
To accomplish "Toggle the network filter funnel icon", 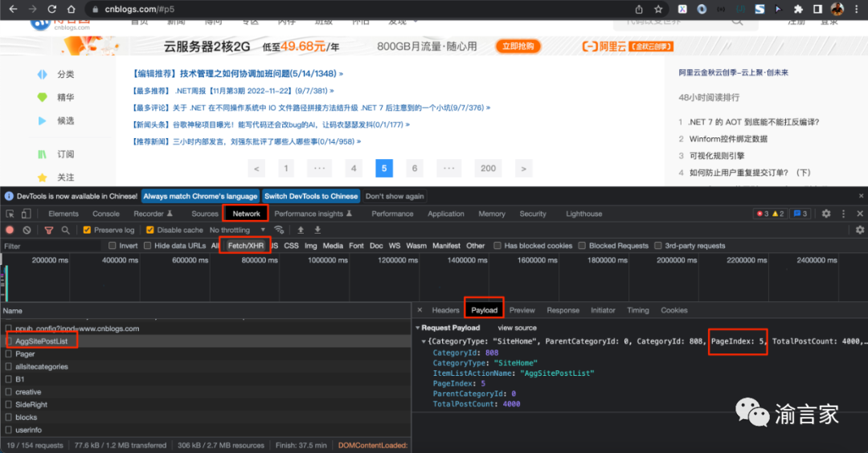I will click(x=49, y=230).
